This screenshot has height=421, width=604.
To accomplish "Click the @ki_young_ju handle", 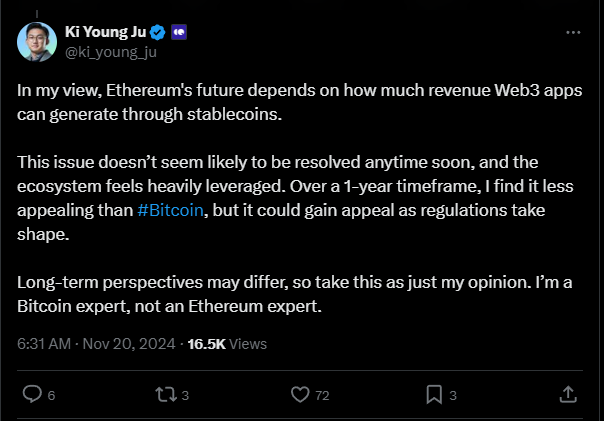I will [111, 52].
